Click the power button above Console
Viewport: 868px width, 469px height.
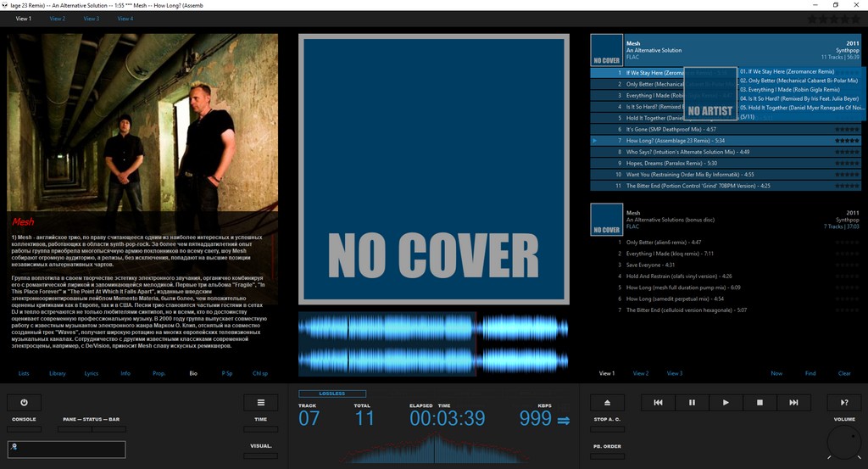pos(24,403)
